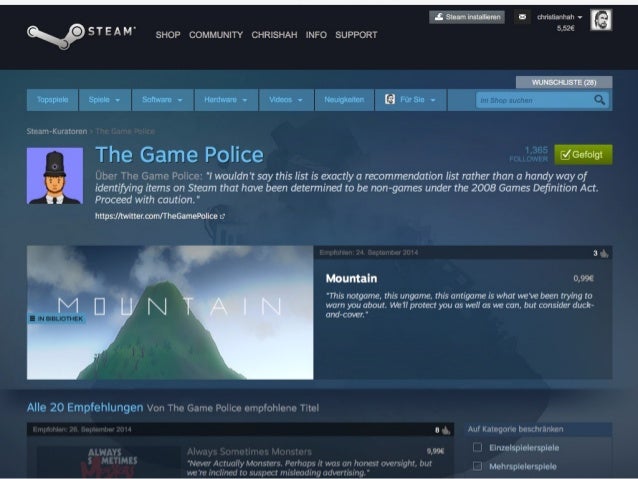
Task: Click the Steam logo
Action: pyautogui.click(x=81, y=35)
